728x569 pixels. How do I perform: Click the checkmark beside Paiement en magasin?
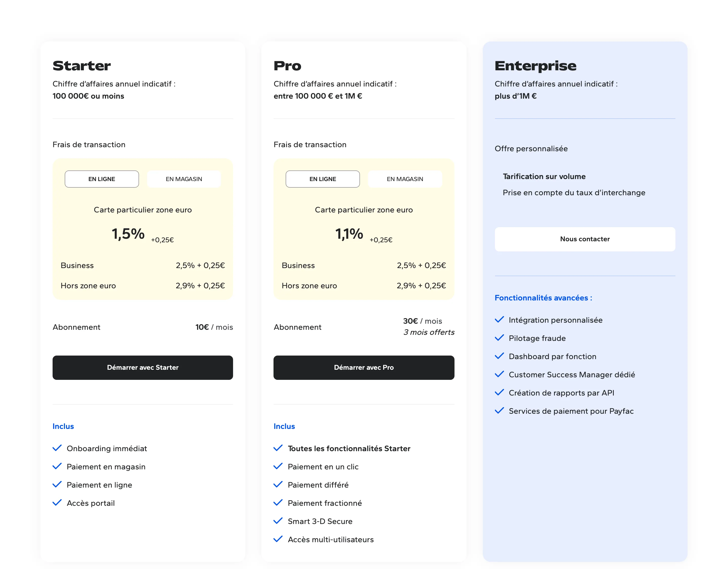[57, 466]
